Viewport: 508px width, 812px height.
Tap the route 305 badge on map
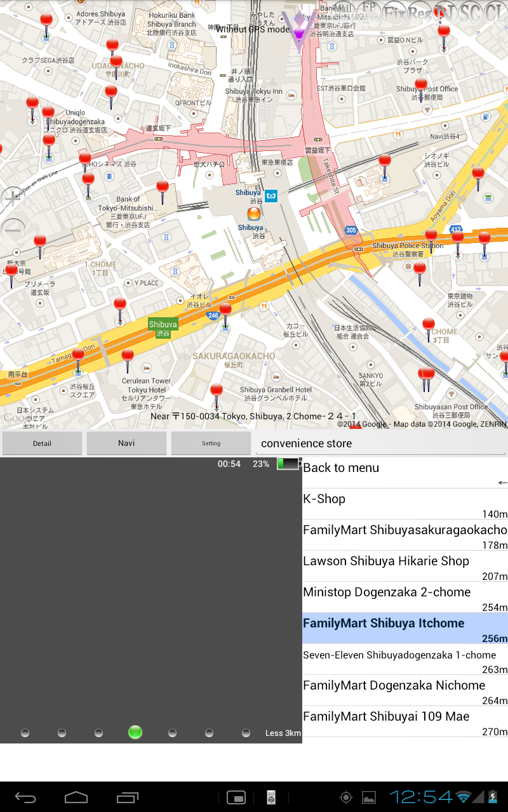(351, 230)
